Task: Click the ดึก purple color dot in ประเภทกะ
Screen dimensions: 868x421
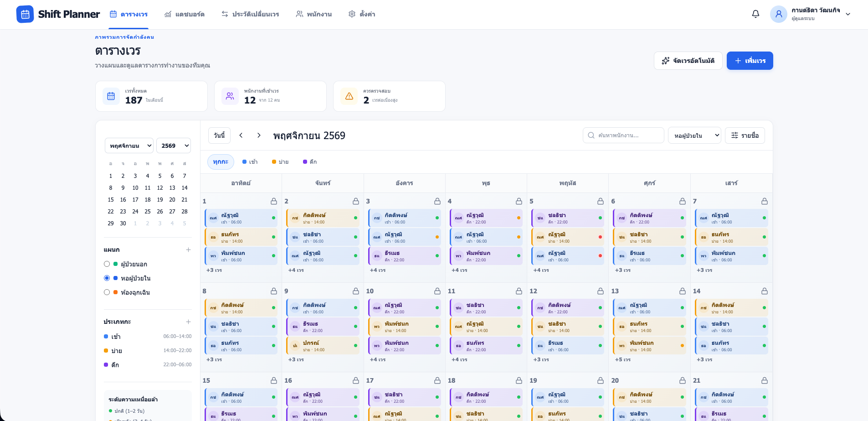Action: pyautogui.click(x=106, y=365)
